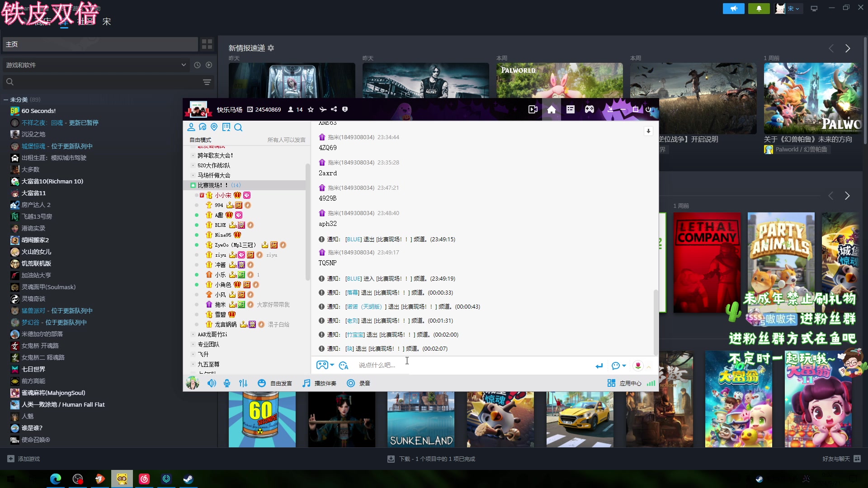868x488 pixels.
Task: Click the video camera icon in YY header
Action: (x=533, y=110)
